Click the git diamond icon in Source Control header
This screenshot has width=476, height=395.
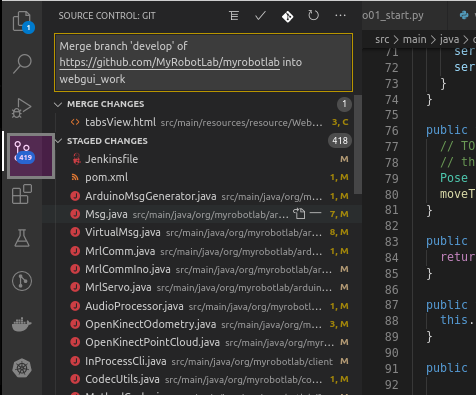pos(287,16)
